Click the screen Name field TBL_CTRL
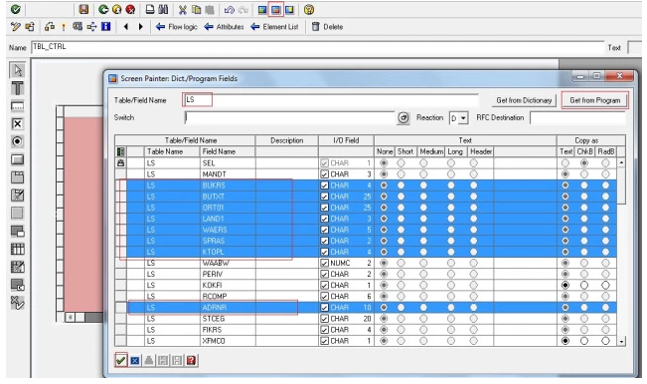 [317, 47]
